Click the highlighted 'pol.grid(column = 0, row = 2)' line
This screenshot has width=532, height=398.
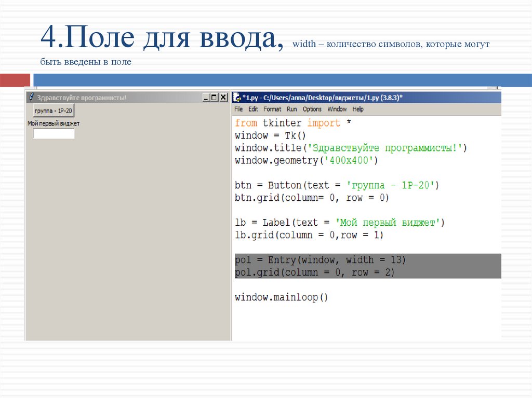[314, 272]
